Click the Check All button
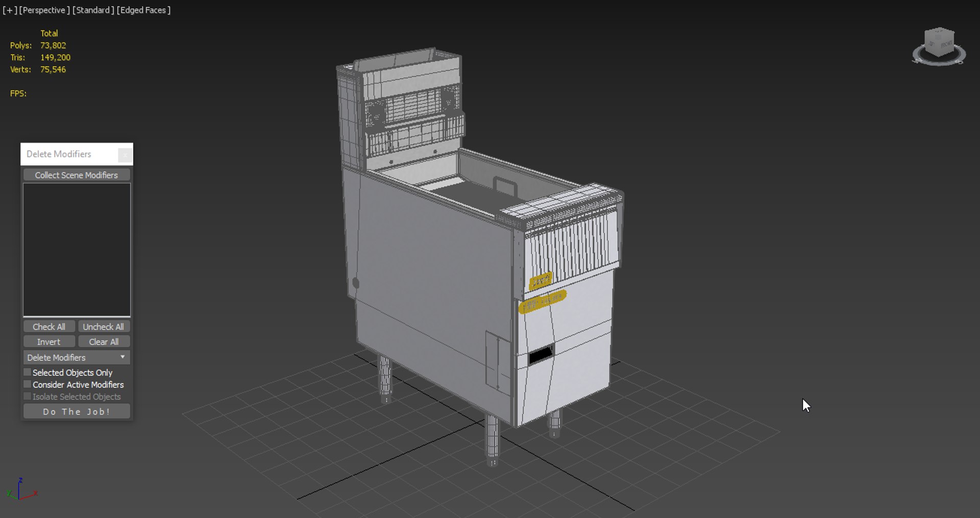Screen dimensions: 980x518 coord(49,327)
